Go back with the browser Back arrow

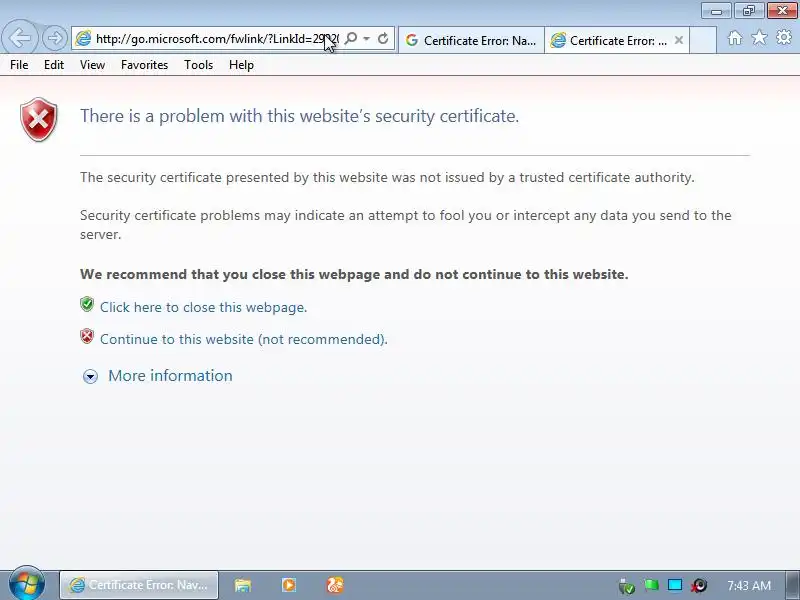[x=19, y=37]
